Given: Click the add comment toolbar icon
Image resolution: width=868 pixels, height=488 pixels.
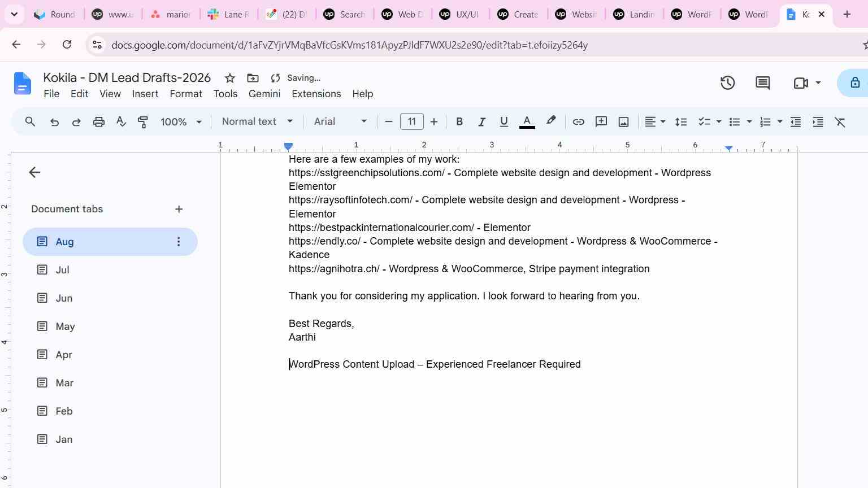Looking at the screenshot, I should tap(601, 121).
